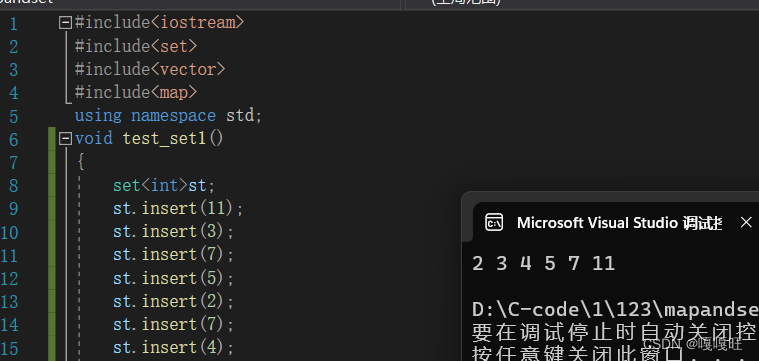Viewport: 759px width, 361px height.
Task: Click the console output '2 3 4 5 7 11'
Action: point(543,264)
